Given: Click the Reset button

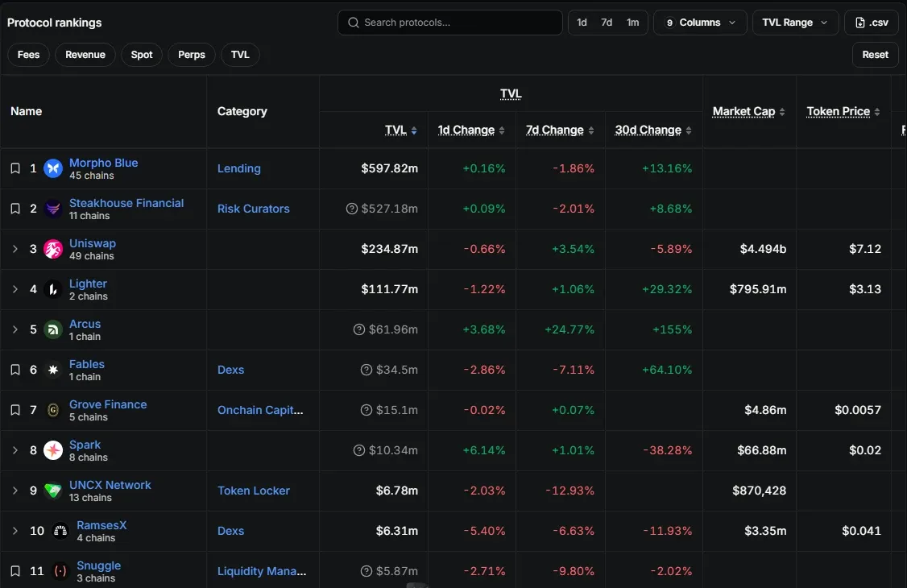Looking at the screenshot, I should [876, 54].
